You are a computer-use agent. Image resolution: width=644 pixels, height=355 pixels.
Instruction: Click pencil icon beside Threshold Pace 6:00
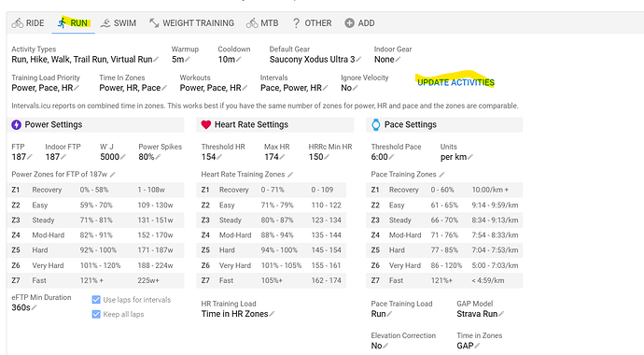pos(391,157)
